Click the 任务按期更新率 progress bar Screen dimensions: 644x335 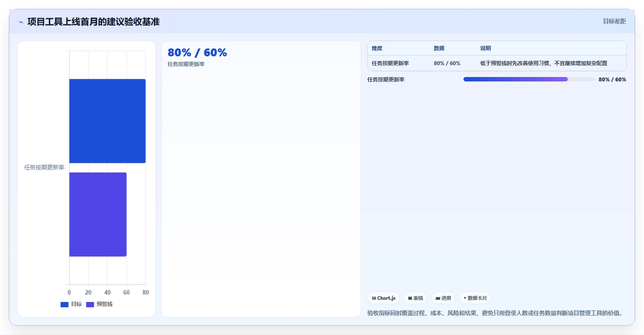[x=529, y=79]
